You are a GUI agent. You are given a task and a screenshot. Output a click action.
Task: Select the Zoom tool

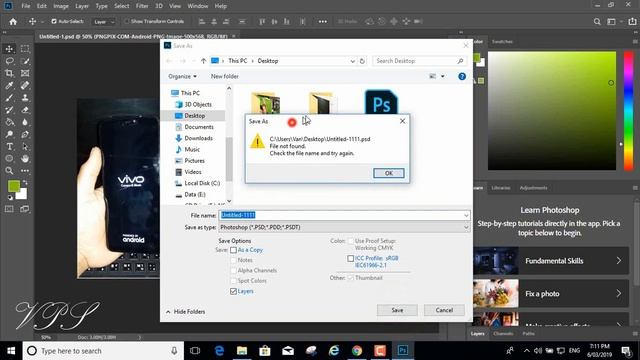point(9,171)
